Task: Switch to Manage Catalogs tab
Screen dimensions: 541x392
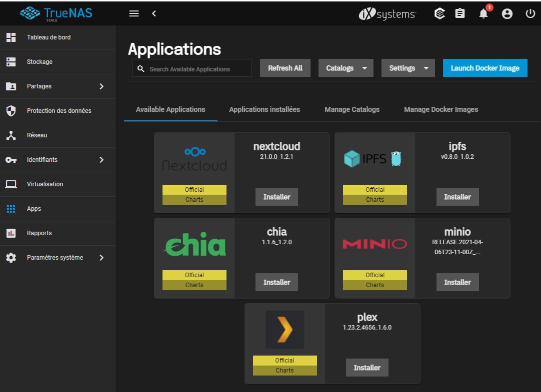Action: 352,109
